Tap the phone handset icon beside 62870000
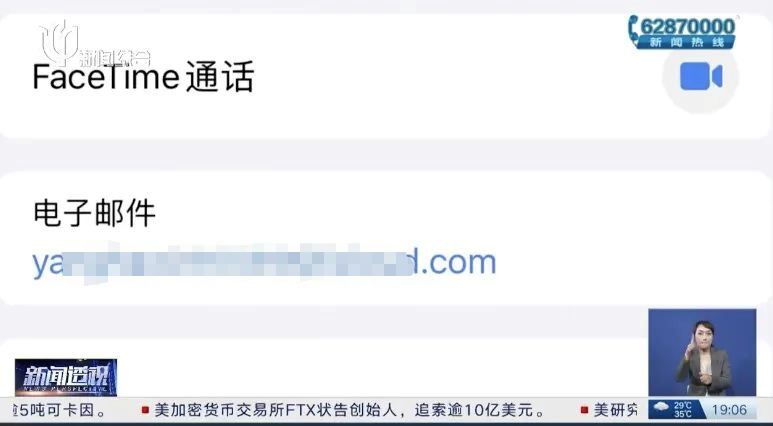Image resolution: width=773 pixels, height=426 pixels. [633, 31]
